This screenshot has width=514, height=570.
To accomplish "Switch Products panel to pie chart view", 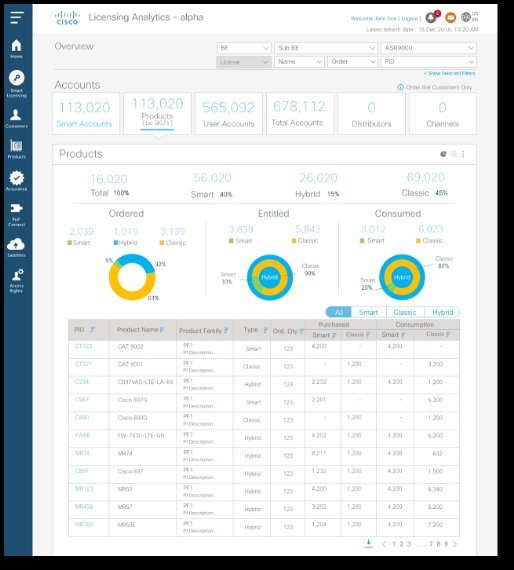I will tap(443, 154).
